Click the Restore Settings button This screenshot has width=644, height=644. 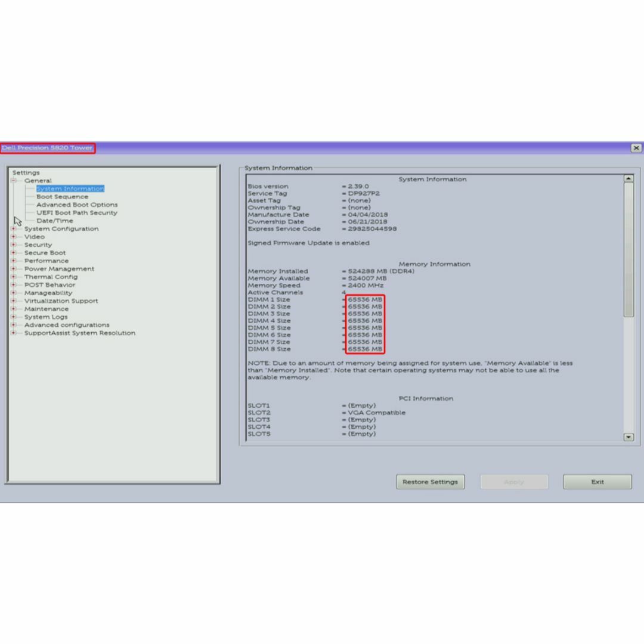[430, 482]
